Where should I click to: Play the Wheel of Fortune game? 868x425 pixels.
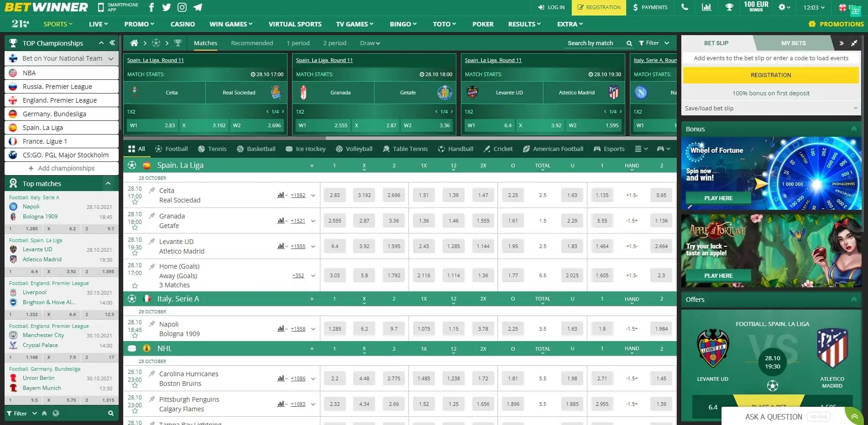(718, 198)
